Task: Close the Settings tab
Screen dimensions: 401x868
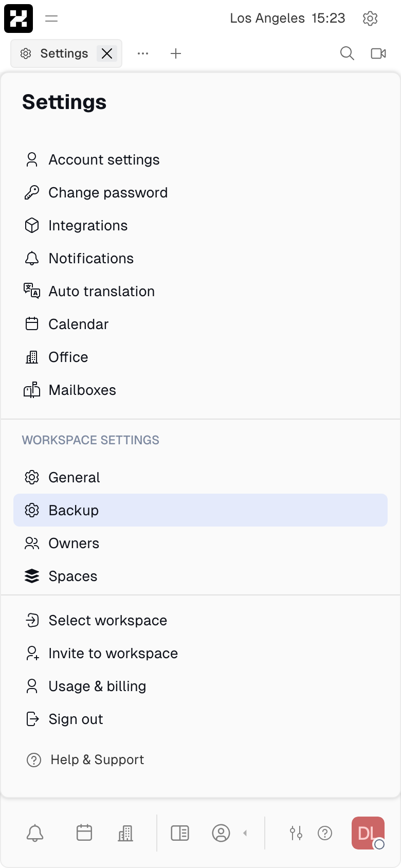Action: point(107,53)
